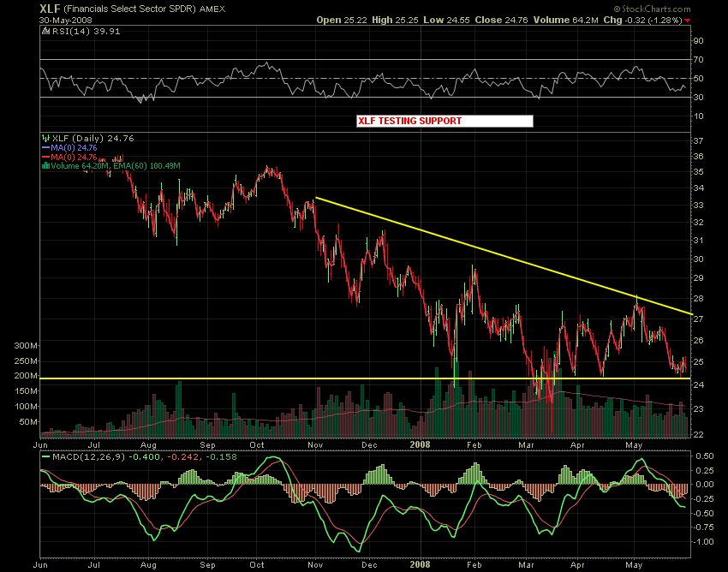Click the 28 price axis label

pos(698,298)
